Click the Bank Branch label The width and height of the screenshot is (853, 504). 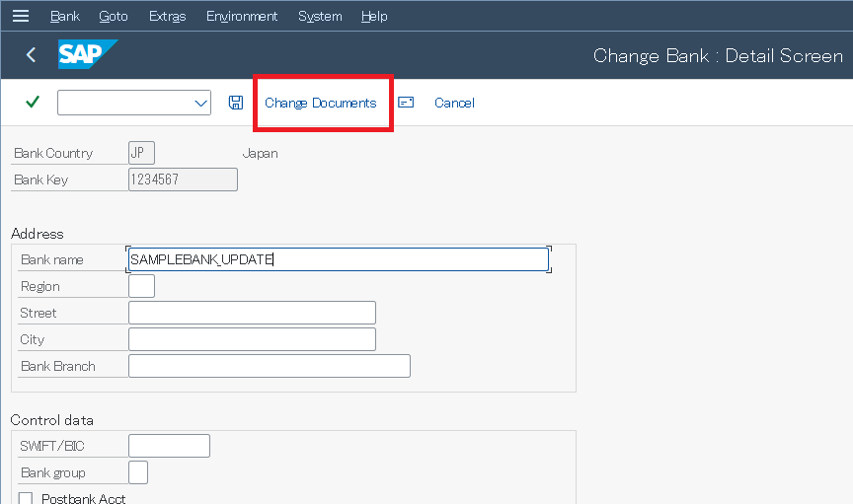pos(57,367)
